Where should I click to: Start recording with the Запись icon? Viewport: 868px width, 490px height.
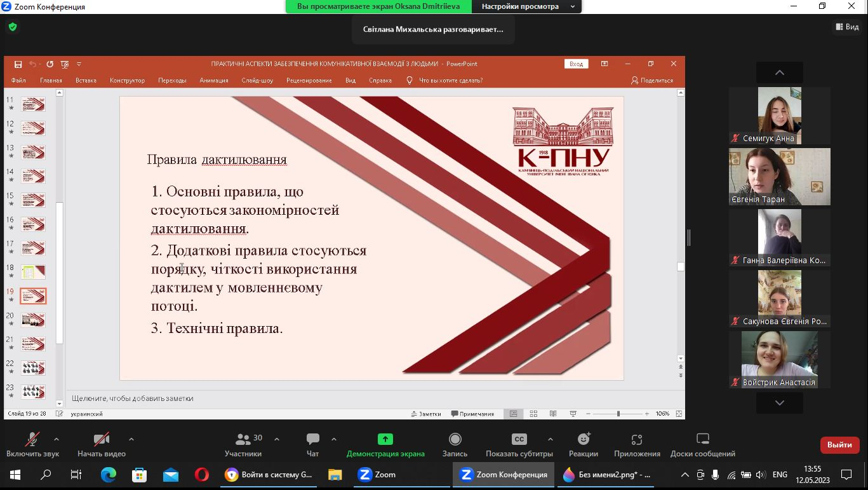coord(455,440)
